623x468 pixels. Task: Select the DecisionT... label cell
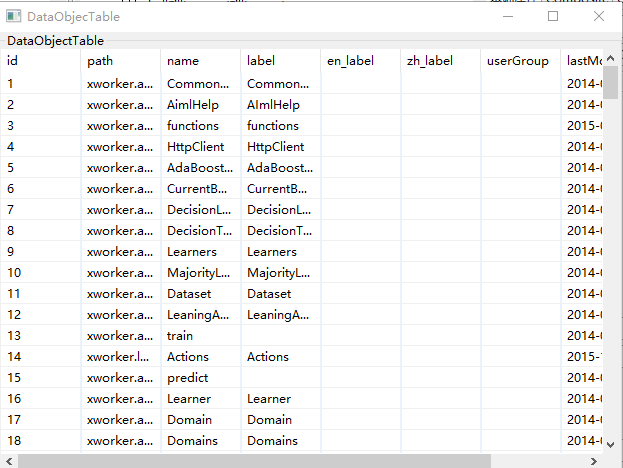point(281,231)
